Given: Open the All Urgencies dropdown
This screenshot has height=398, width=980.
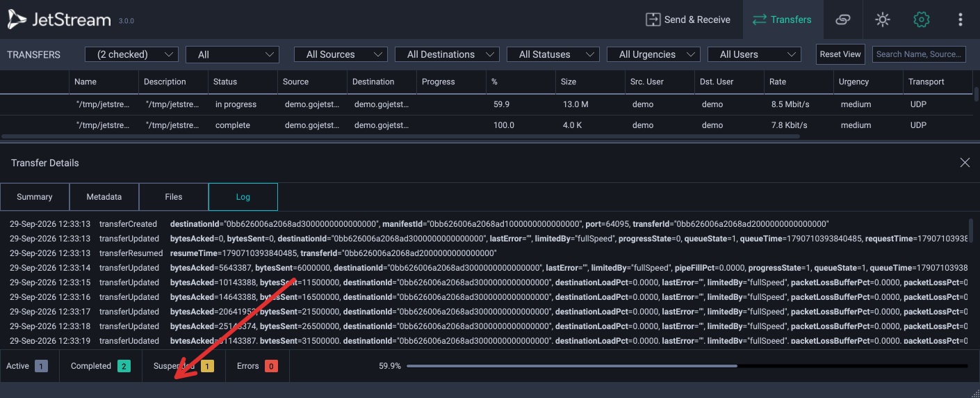Looking at the screenshot, I should tap(654, 54).
